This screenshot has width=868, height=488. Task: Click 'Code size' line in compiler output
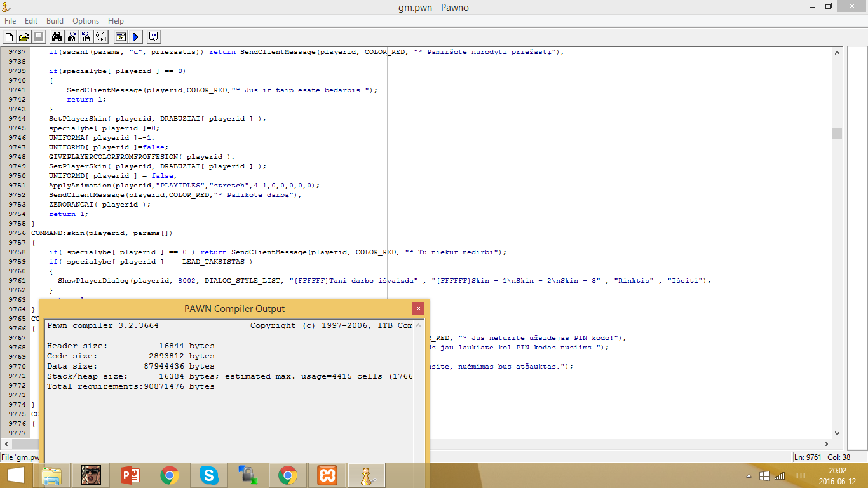pyautogui.click(x=131, y=356)
